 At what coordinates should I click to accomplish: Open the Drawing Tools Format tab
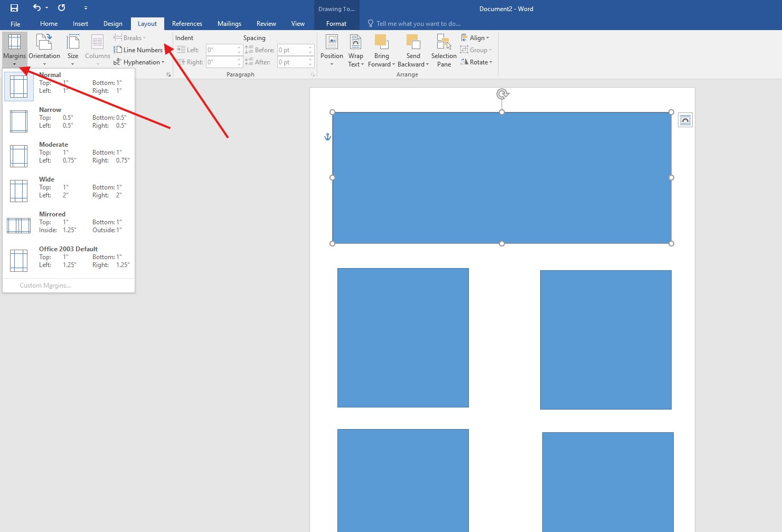336,24
